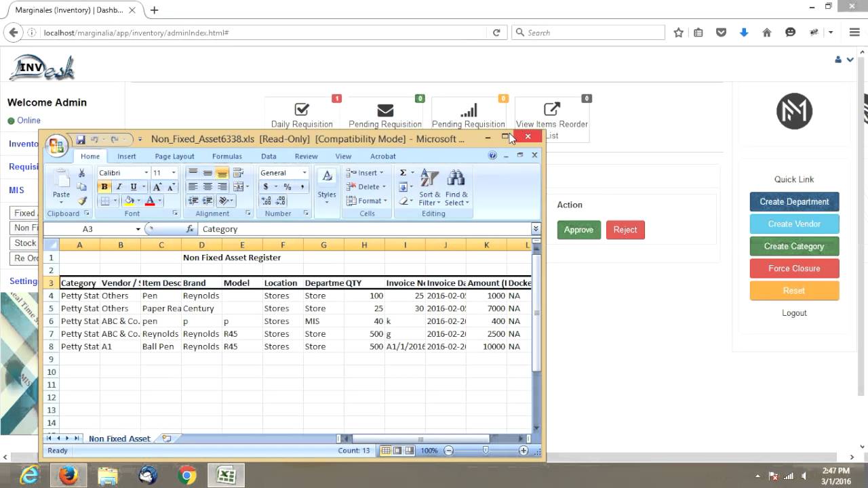
Task: Toggle Underline formatting button
Action: pyautogui.click(x=134, y=187)
